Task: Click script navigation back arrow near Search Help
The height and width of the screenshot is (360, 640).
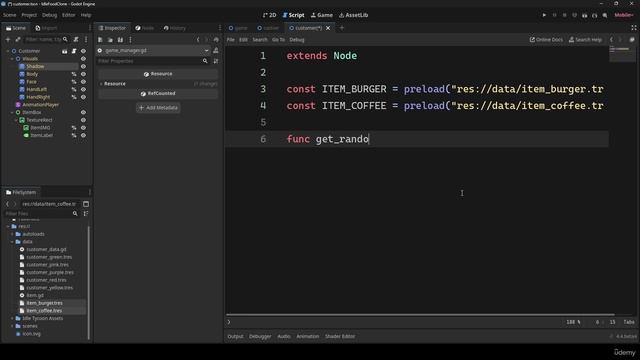Action: pyautogui.click(x=611, y=40)
